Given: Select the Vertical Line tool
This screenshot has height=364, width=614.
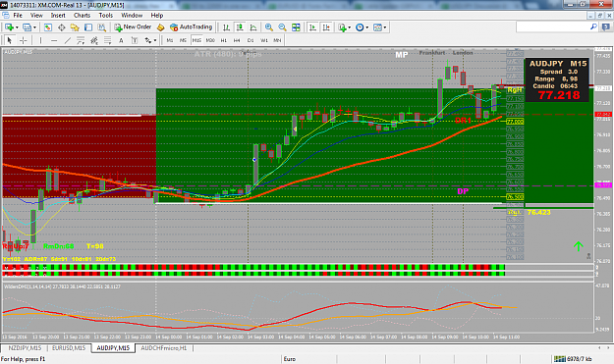Looking at the screenshot, I should click(40, 40).
